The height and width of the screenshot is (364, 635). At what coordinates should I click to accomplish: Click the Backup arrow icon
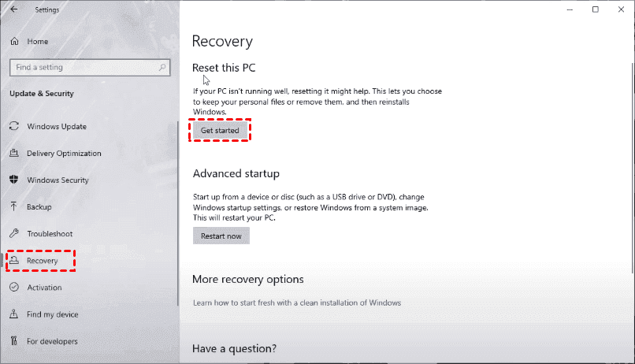click(13, 207)
